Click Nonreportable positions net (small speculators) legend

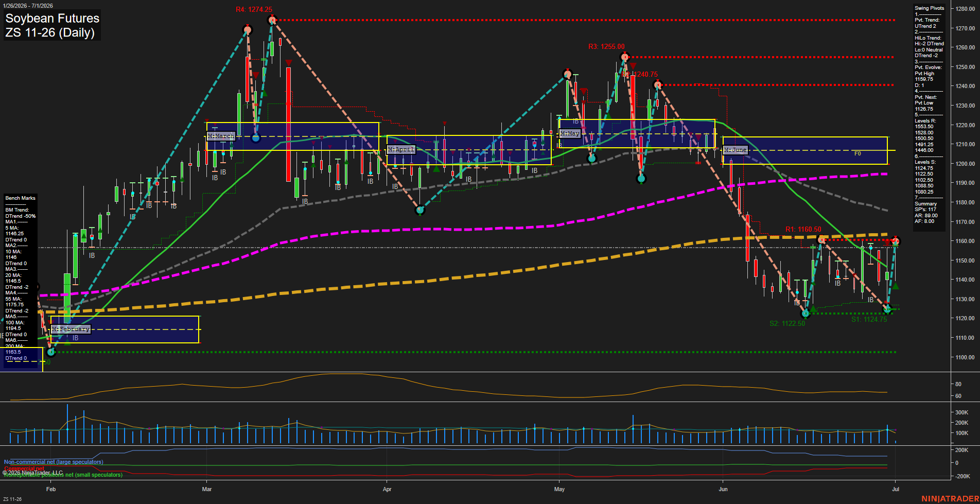(x=63, y=475)
